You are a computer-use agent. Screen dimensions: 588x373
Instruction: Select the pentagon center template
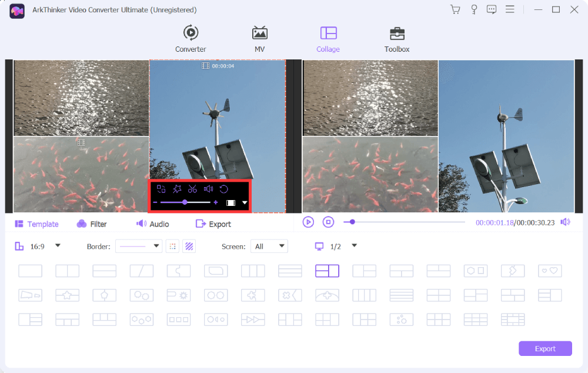[105, 295]
